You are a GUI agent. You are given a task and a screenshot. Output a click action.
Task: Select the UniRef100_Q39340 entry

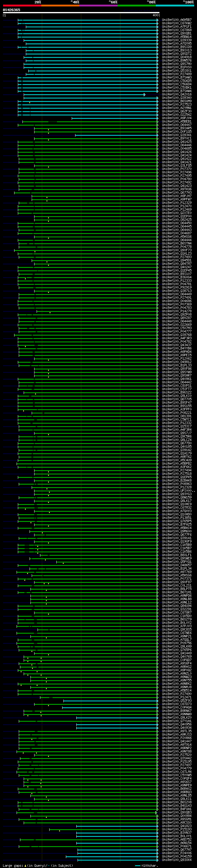point(177,98)
